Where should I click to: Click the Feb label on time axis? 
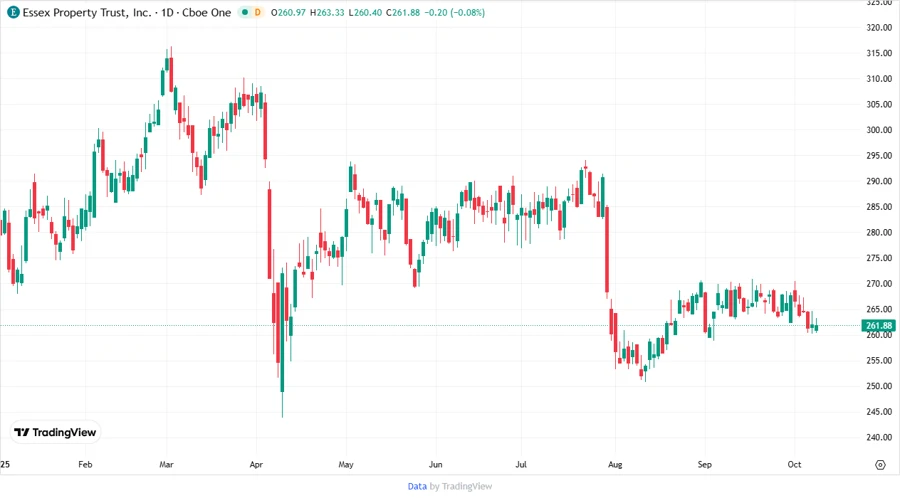(85, 464)
